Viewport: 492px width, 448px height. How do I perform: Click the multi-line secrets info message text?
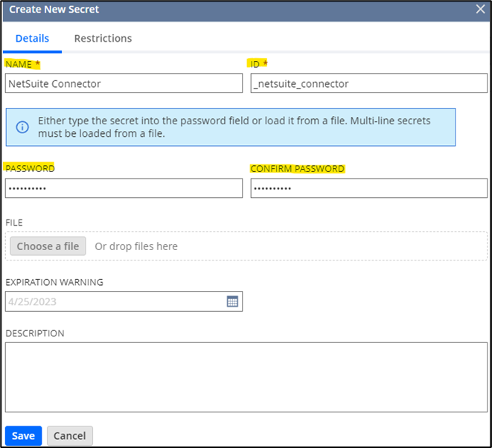pyautogui.click(x=234, y=127)
